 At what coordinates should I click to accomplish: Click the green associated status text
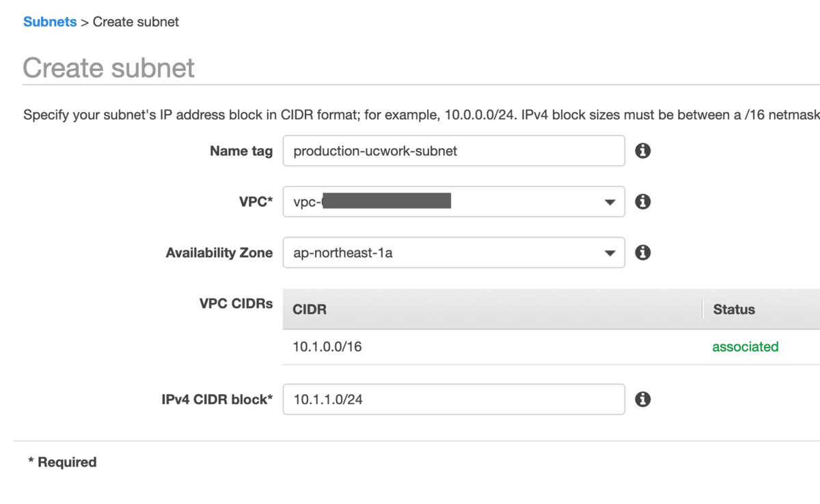[x=745, y=347]
